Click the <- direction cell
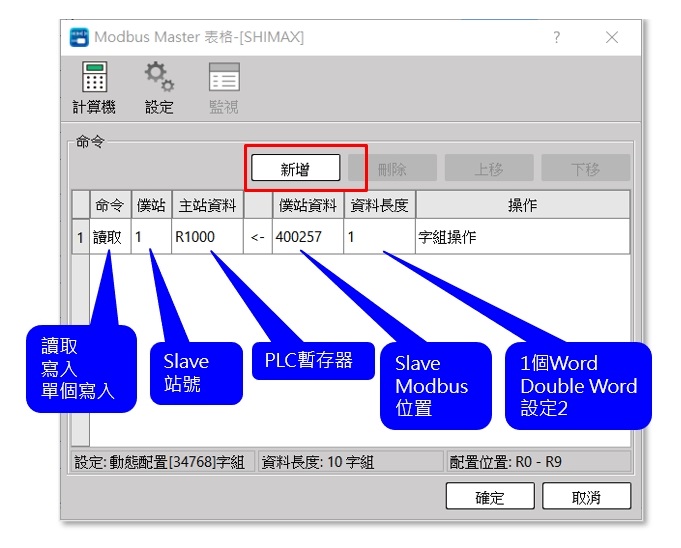Image resolution: width=681 pixels, height=548 pixels. point(258,237)
